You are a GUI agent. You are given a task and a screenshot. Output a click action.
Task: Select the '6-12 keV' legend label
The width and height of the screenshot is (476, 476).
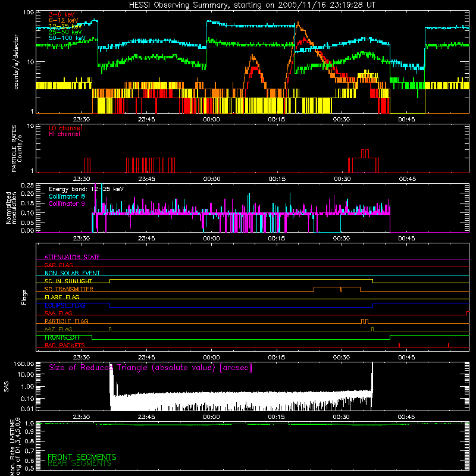64,20
